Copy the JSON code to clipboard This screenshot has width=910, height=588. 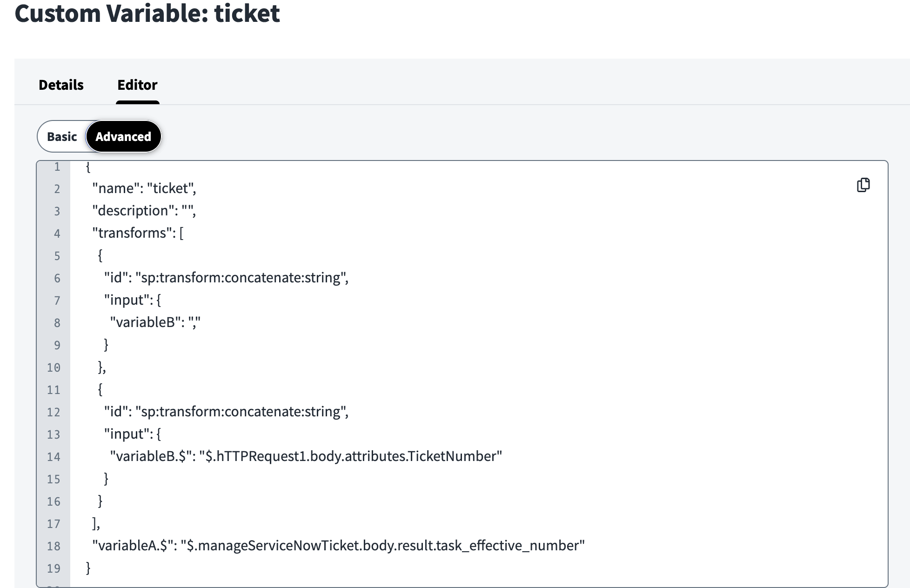[863, 185]
